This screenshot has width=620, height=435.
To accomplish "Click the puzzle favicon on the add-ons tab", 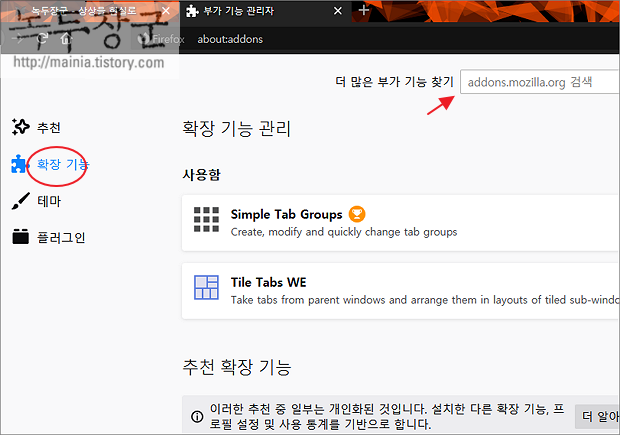I will 192,11.
